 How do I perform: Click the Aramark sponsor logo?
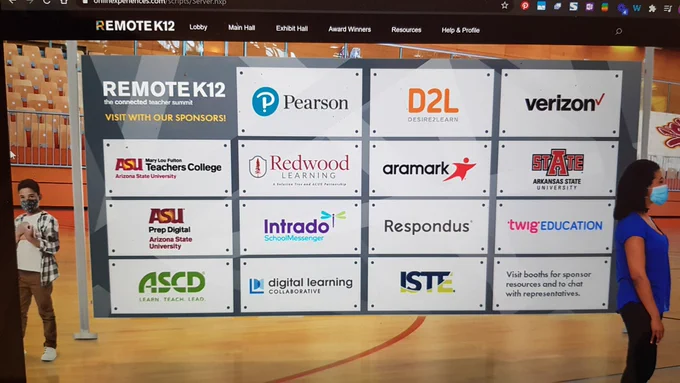click(430, 169)
